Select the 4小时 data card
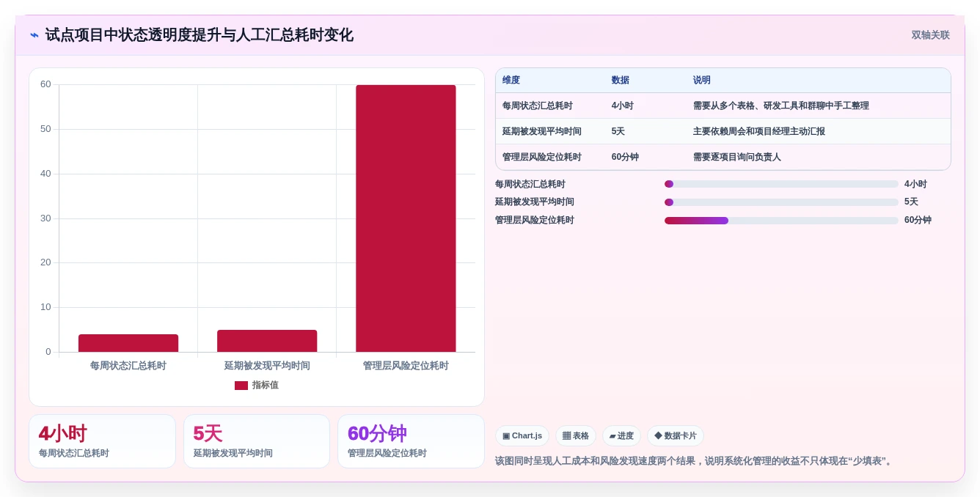Screen dimensions: 980x497 102,441
